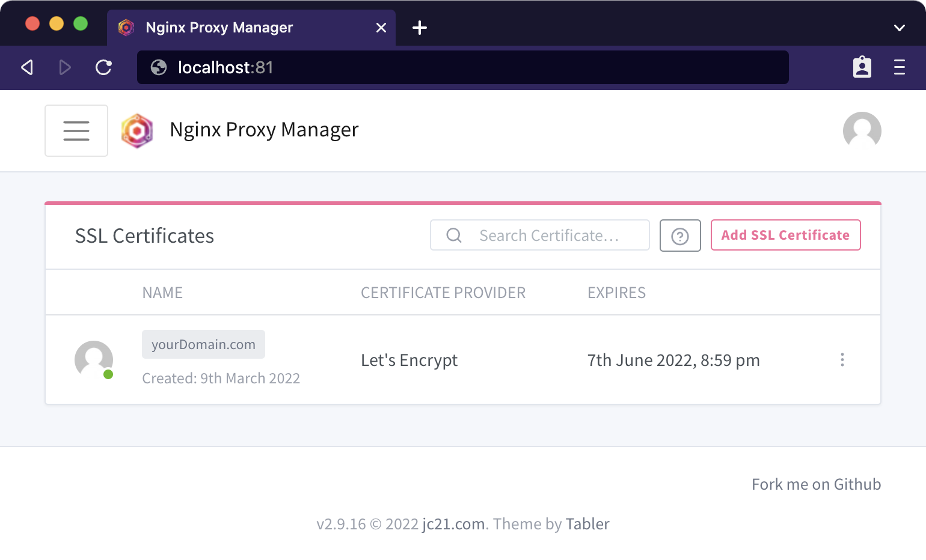926x560 pixels.
Task: Click the yourDomain.com domain tag
Action: [203, 344]
